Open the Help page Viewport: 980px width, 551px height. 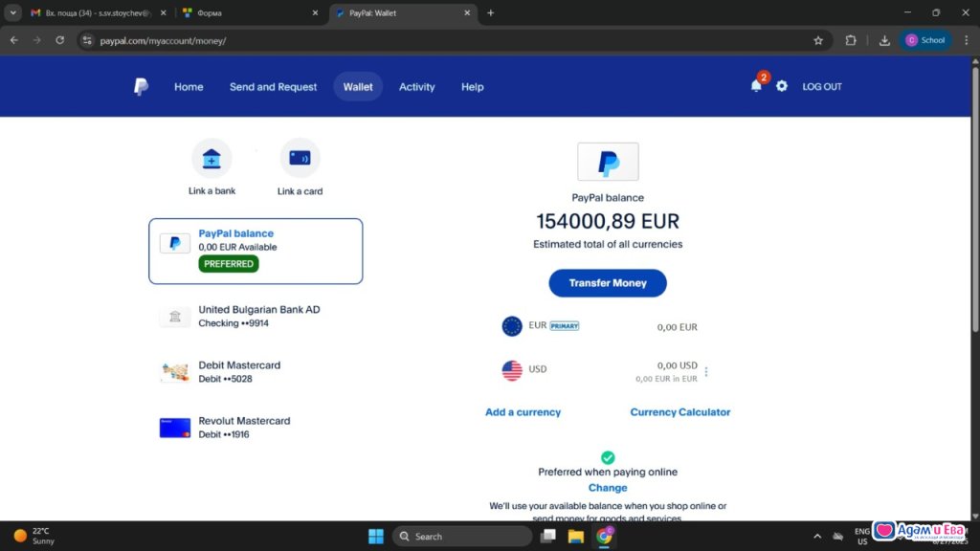[473, 87]
